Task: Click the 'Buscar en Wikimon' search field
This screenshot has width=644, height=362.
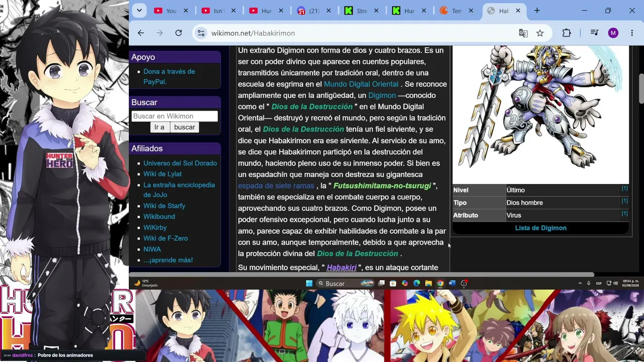Action: click(175, 116)
